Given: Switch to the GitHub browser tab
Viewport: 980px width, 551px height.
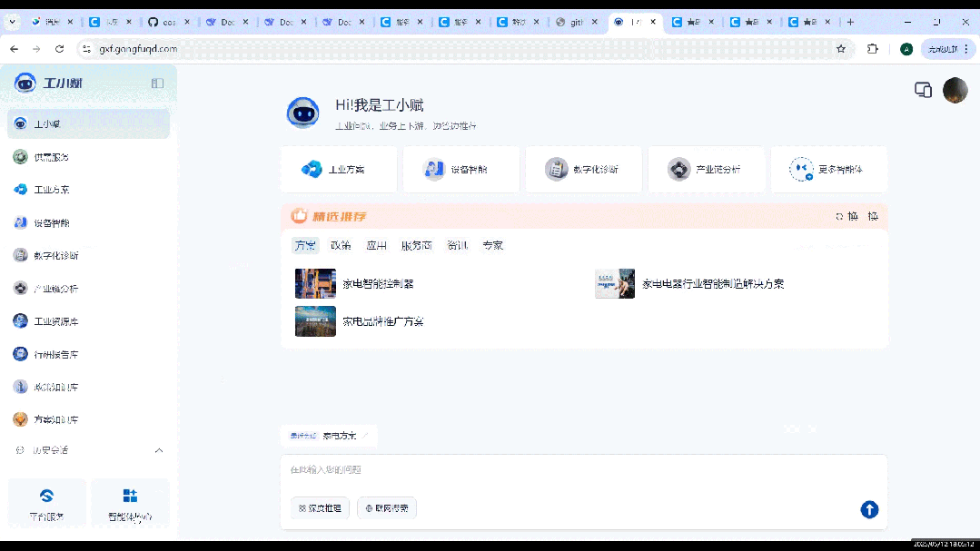Looking at the screenshot, I should (167, 22).
